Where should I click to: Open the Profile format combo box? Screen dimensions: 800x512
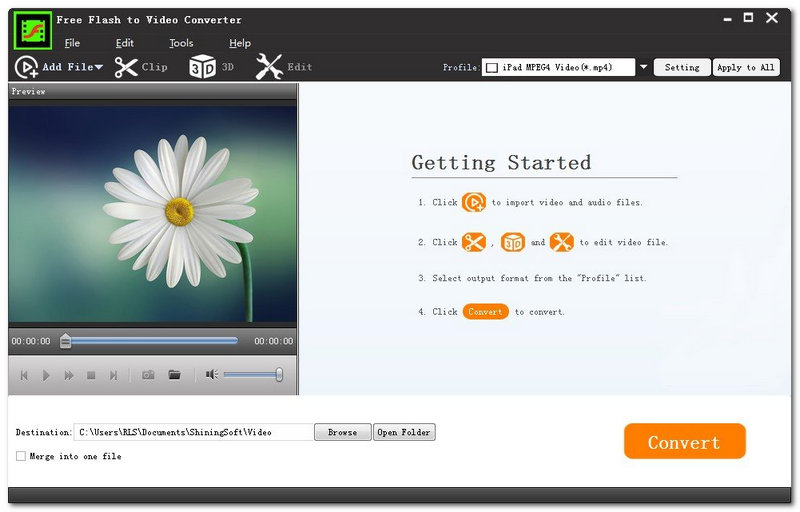pyautogui.click(x=559, y=68)
